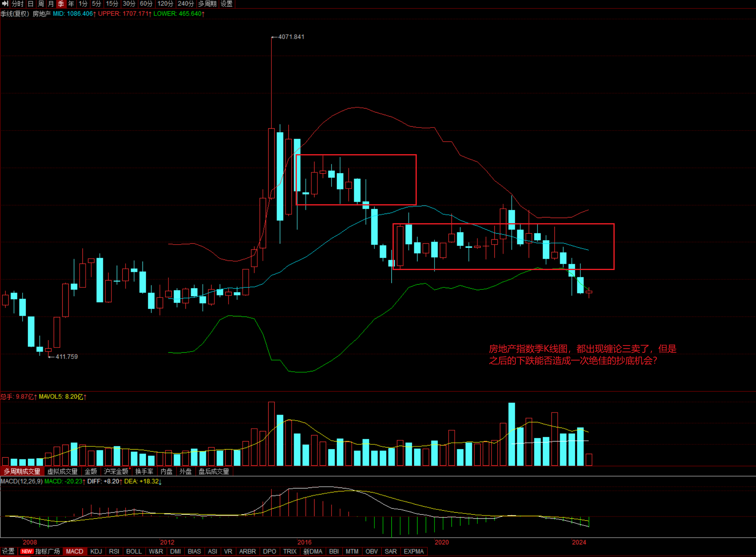Select the BOLL indicator tab
Image resolution: width=756 pixels, height=557 pixels.
tap(134, 551)
